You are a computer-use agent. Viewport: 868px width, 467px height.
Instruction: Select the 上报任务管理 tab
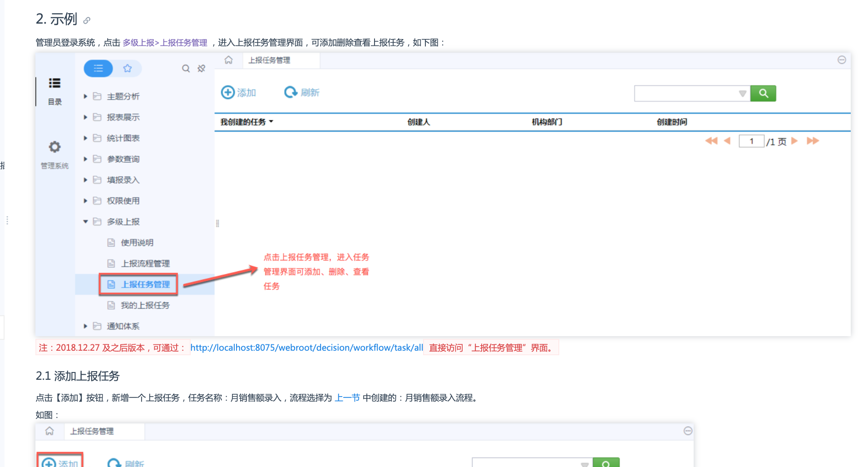point(269,60)
